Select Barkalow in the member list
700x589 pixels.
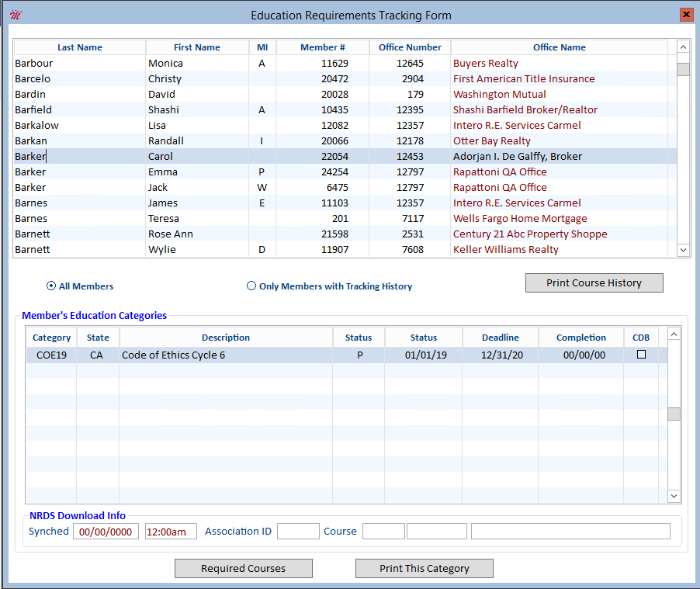[x=36, y=126]
